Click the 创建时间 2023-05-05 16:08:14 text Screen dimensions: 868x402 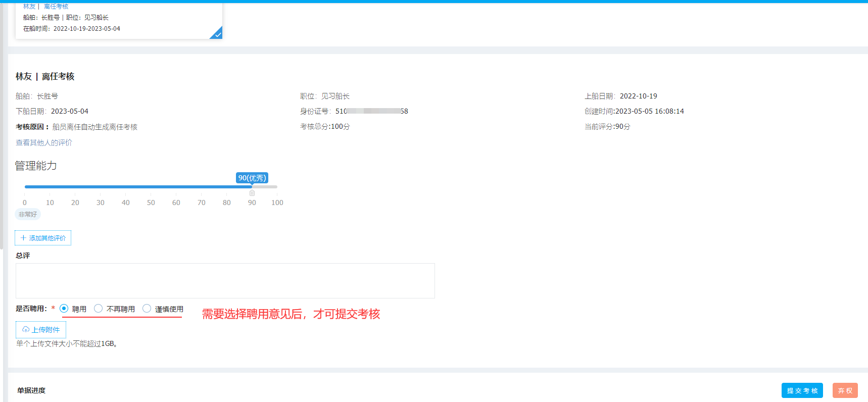pos(634,111)
